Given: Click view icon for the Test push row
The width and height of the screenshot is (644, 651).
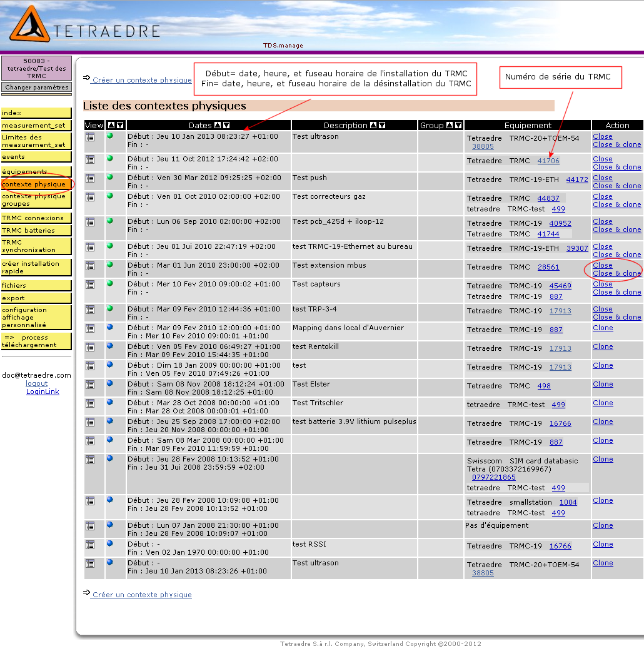Looking at the screenshot, I should click(90, 178).
